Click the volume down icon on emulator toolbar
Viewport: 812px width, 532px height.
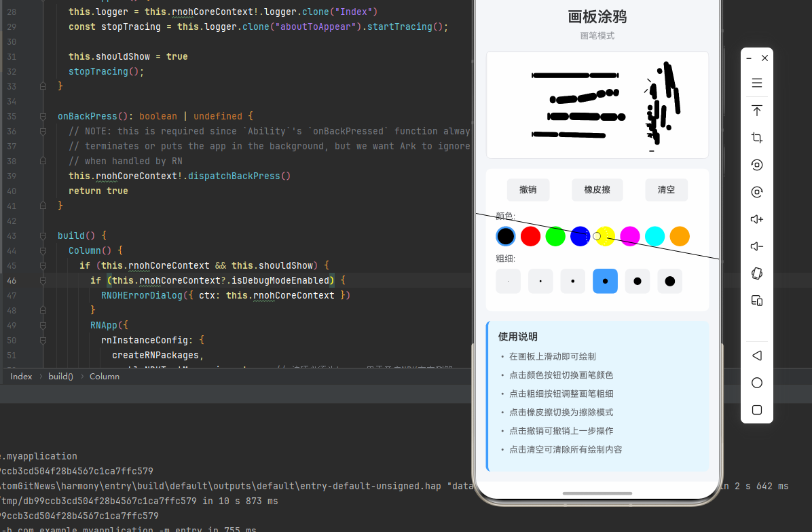pos(756,246)
